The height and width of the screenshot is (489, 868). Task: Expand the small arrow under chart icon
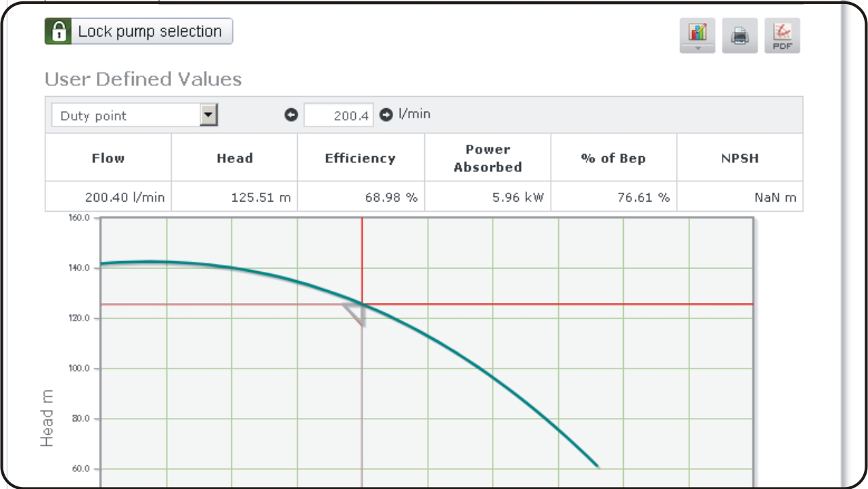[x=697, y=49]
